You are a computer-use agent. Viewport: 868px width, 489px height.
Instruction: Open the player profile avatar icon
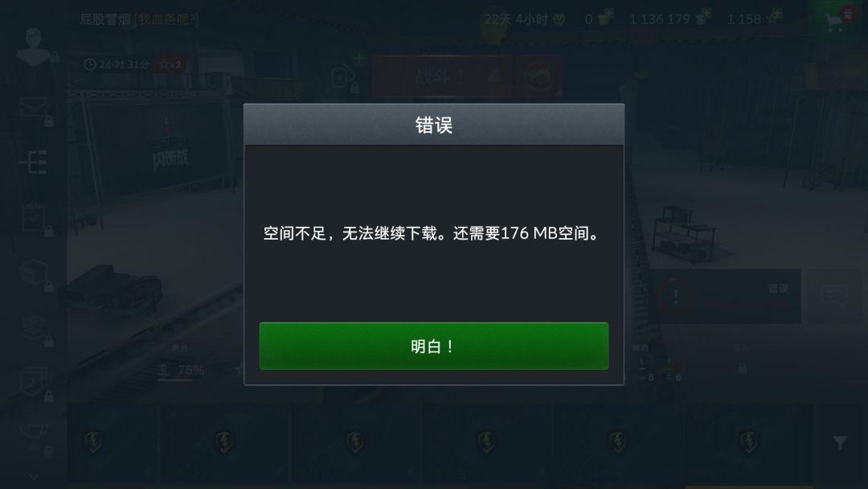(x=34, y=47)
